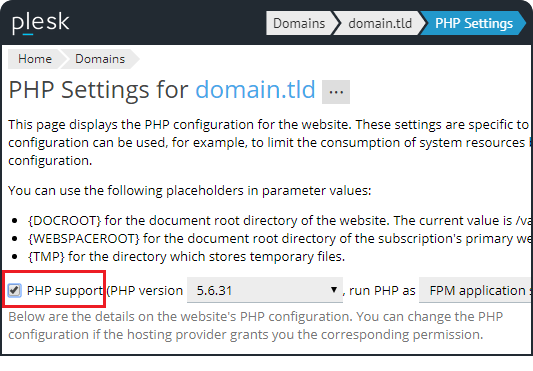This screenshot has width=533, height=371.
Task: Open the PHP version 5.6.31 dropdown
Action: pos(264,290)
